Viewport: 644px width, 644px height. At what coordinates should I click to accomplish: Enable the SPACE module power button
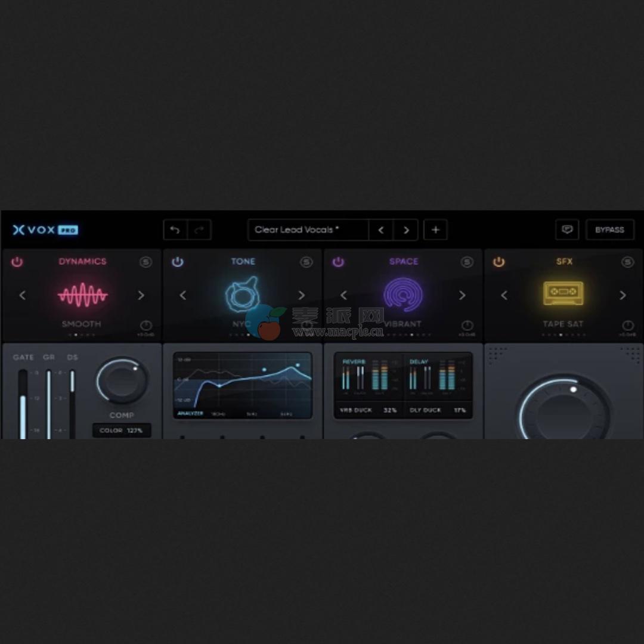pyautogui.click(x=338, y=261)
